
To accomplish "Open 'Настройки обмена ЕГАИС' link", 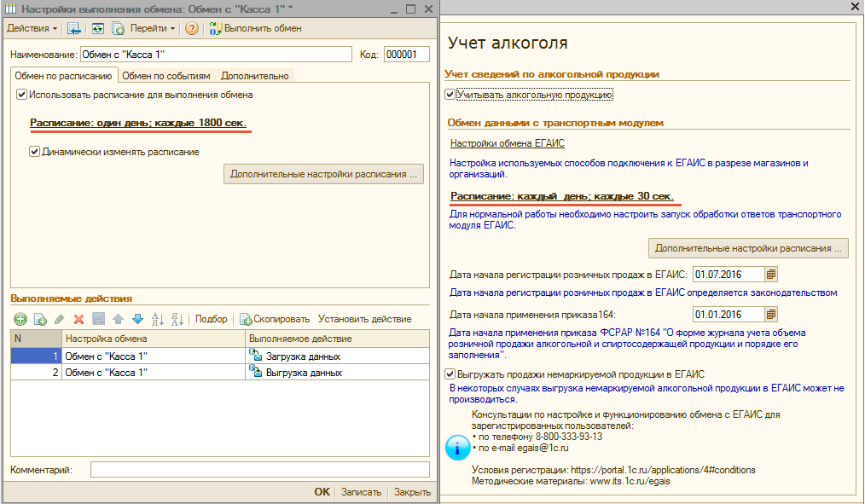I will 507,143.
